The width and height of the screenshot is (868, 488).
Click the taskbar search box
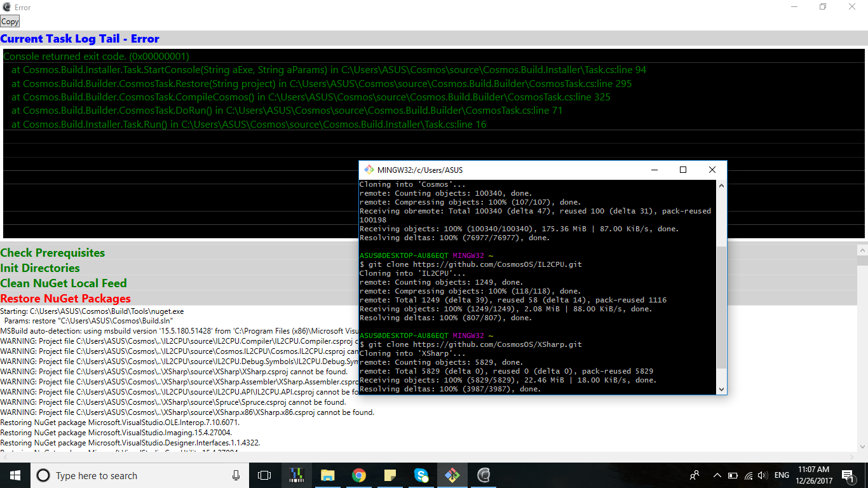140,475
